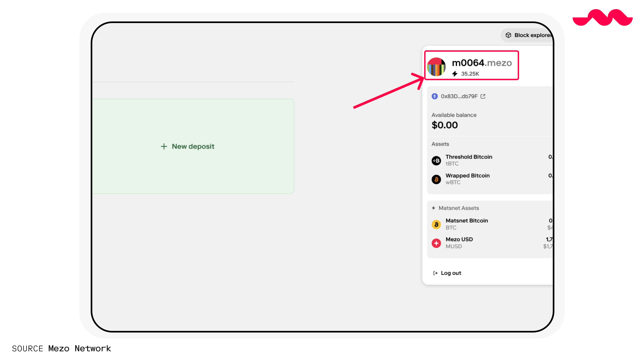Open the wallet address external link icon
Image resolution: width=644 pixels, height=362 pixels.
[x=483, y=96]
